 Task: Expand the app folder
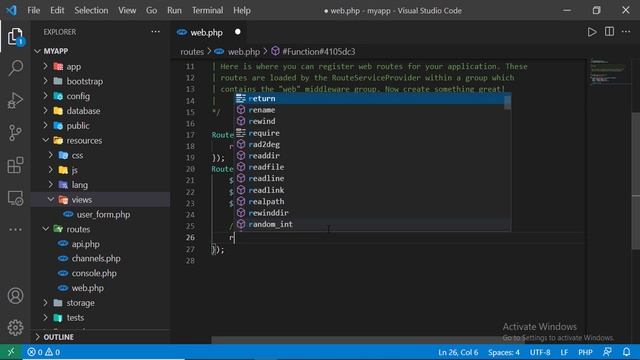point(100,67)
